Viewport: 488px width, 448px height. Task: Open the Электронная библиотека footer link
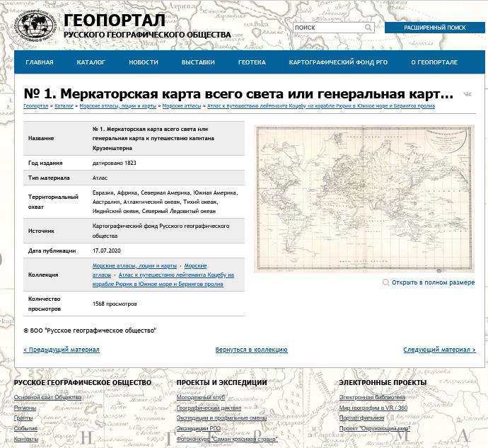(372, 398)
